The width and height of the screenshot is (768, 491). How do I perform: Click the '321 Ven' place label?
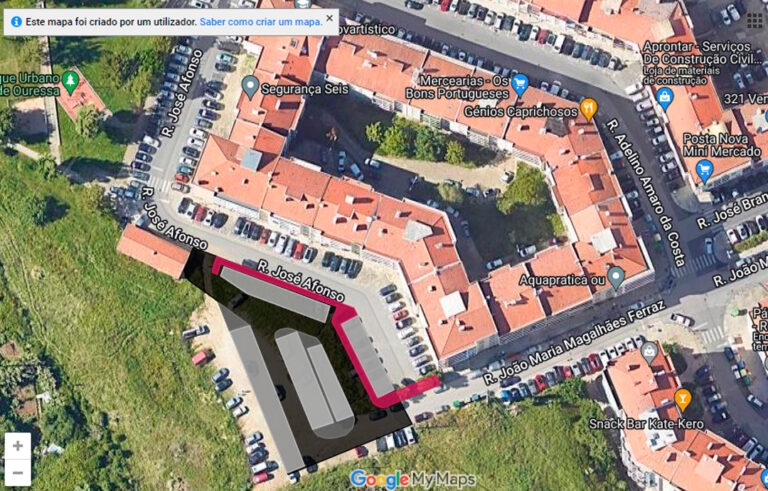point(745,99)
